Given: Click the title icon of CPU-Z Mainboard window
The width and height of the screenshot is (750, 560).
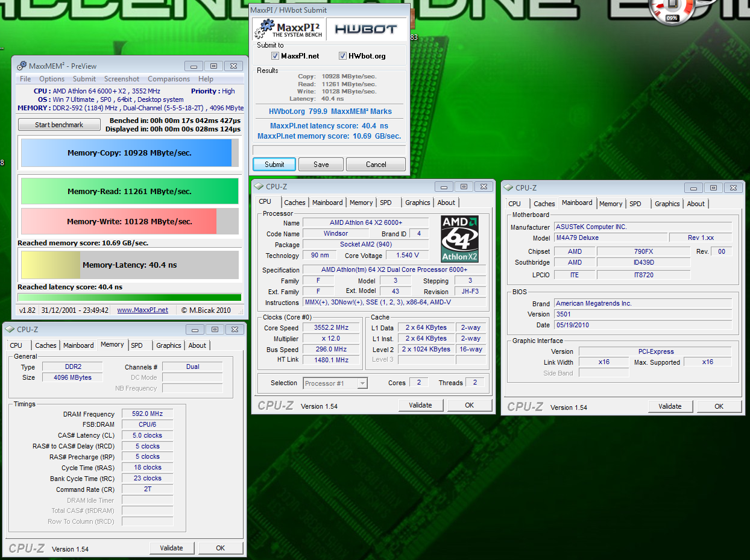Looking at the screenshot, I should click(x=509, y=188).
